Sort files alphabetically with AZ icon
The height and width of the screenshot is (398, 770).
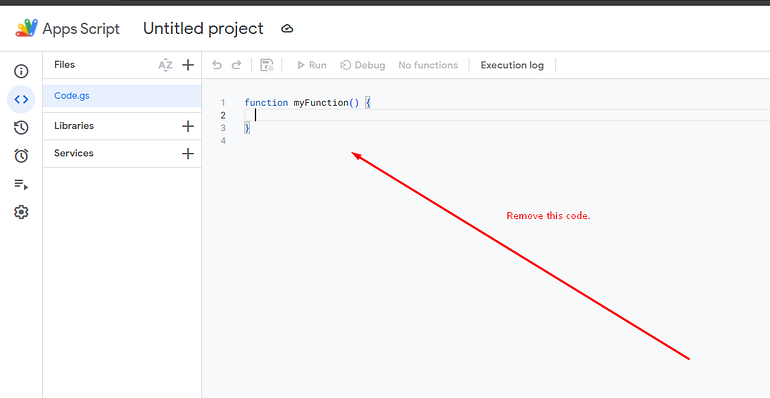click(165, 65)
